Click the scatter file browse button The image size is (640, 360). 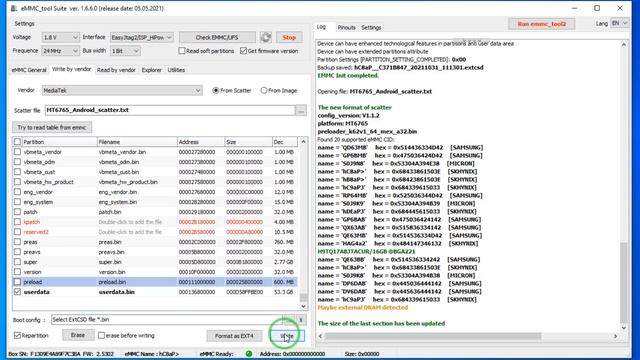point(301,110)
